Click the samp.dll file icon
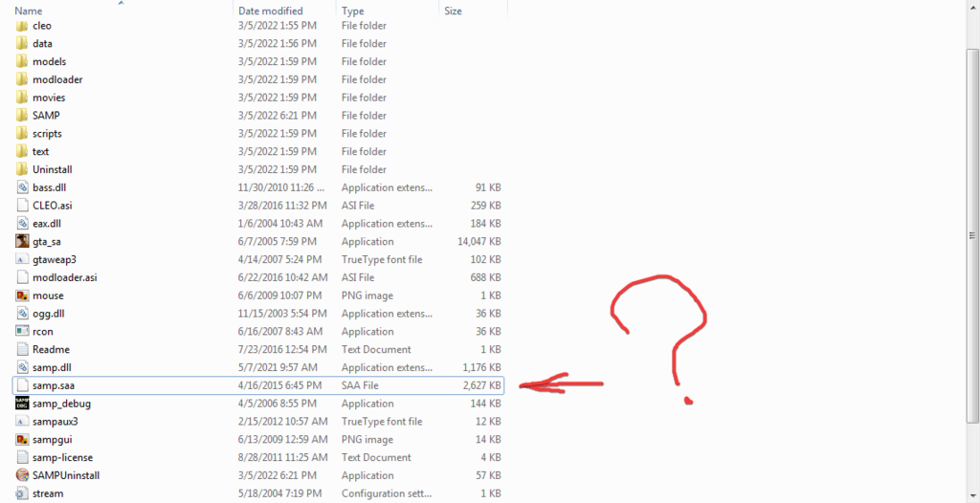Viewport: 980px width, 503px height. click(22, 367)
